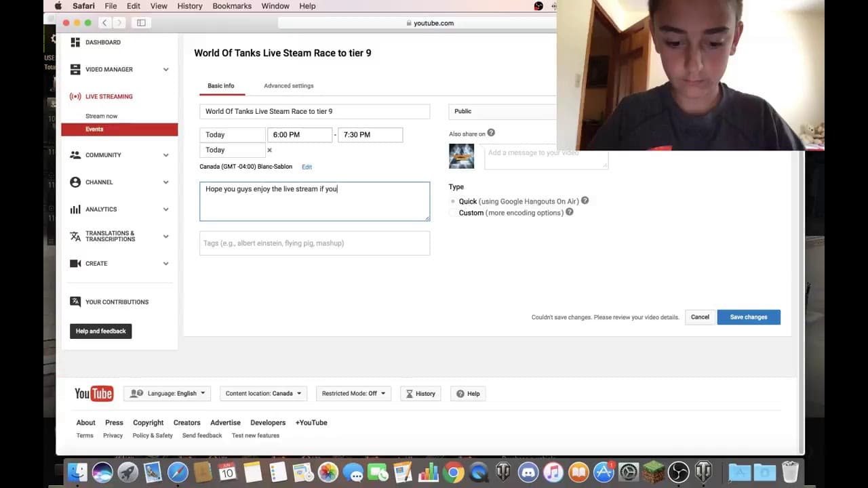Select the Custom stream type radio button
The height and width of the screenshot is (488, 868).
[x=453, y=213]
